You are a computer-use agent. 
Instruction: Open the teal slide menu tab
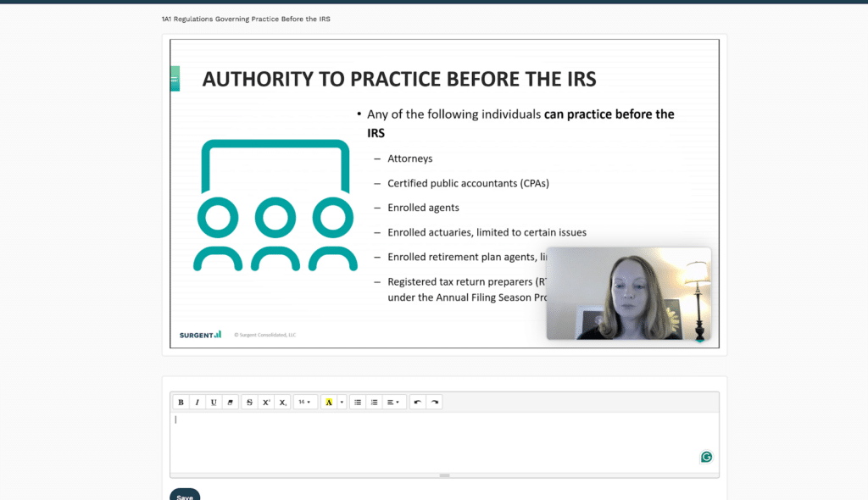pos(175,79)
